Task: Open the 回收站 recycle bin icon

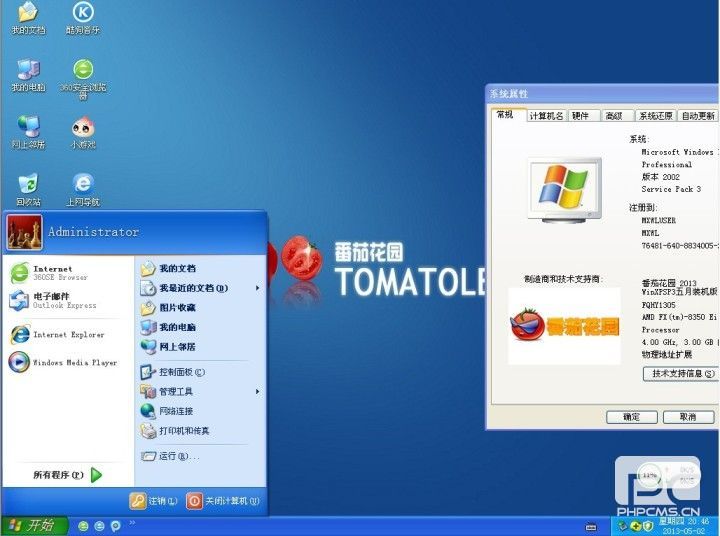Action: [x=28, y=189]
